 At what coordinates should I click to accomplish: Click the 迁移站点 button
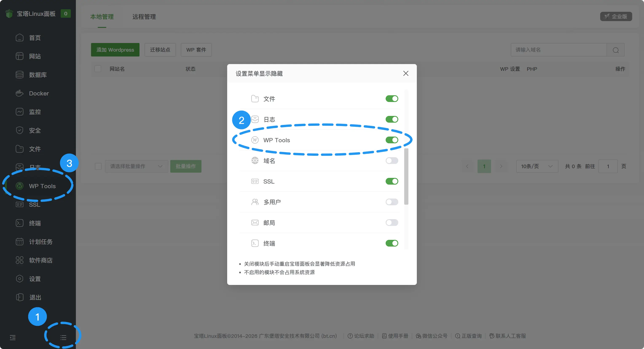[160, 50]
